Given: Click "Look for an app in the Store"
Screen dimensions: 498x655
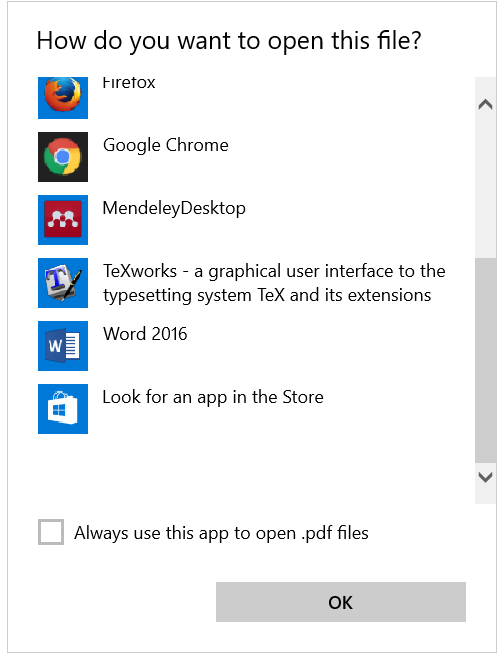Looking at the screenshot, I should click(x=213, y=397).
